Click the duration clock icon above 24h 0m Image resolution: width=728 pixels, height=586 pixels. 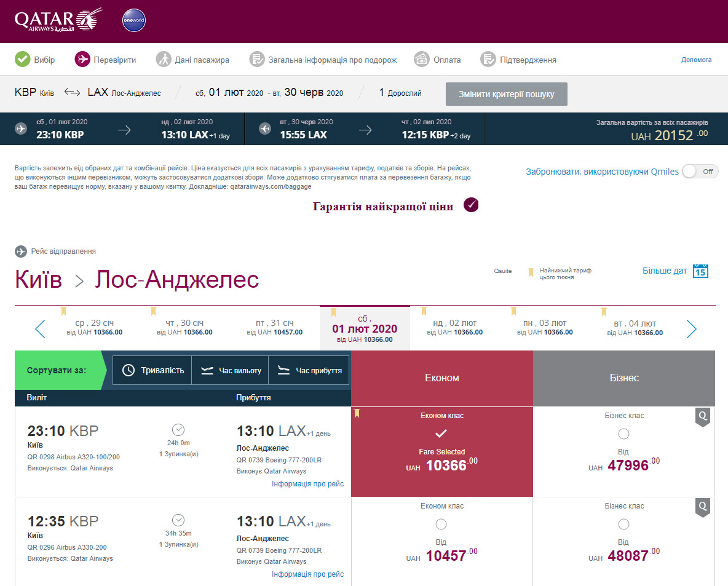178,430
